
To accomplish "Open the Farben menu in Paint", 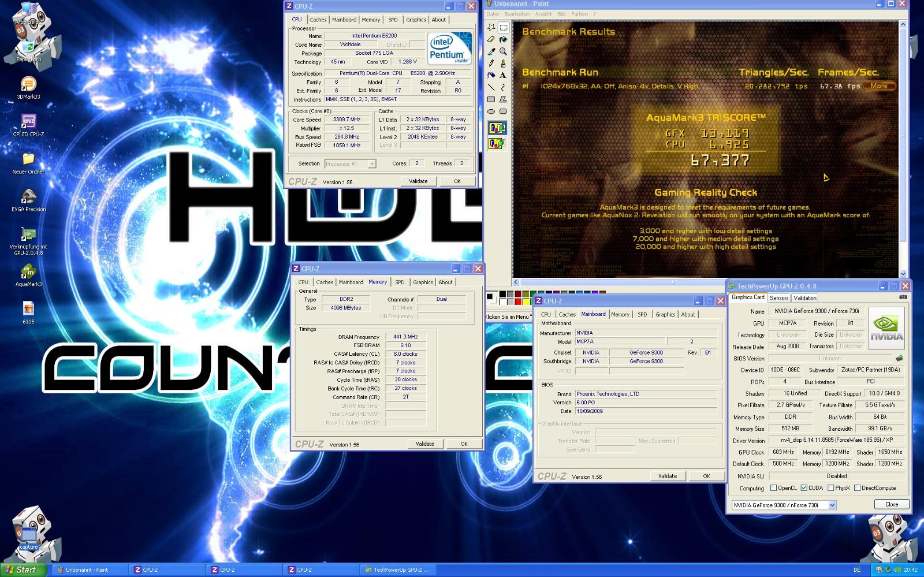I will (x=579, y=14).
